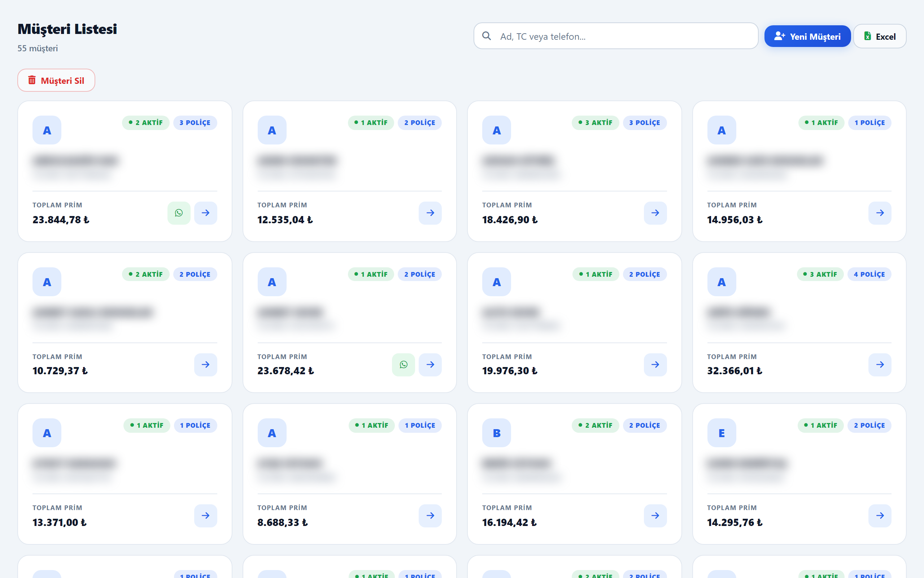This screenshot has width=924, height=578.
Task: Click the A avatar on the 12.535,04 ₺ card
Action: (272, 130)
